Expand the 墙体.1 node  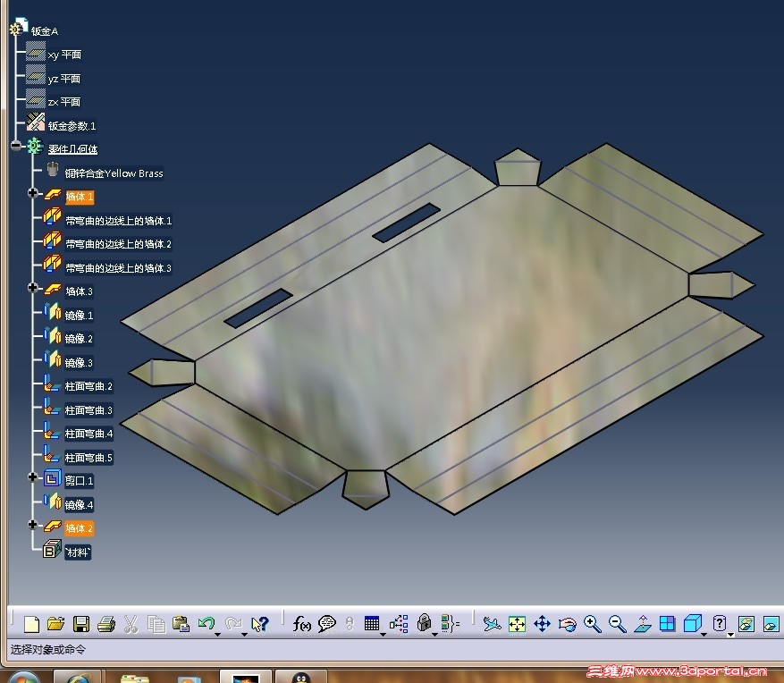pyautogui.click(x=33, y=193)
